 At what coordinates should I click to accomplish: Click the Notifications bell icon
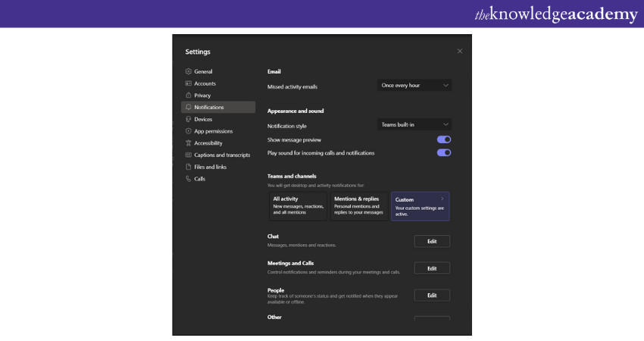189,108
